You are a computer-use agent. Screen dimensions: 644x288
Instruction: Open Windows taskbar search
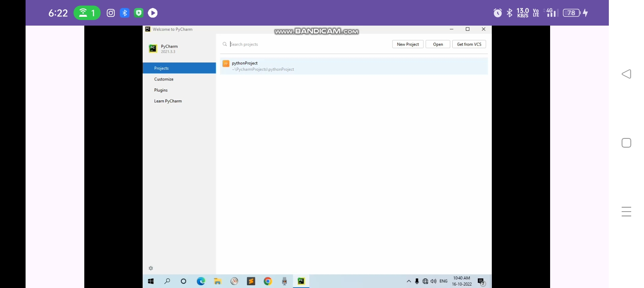167,281
